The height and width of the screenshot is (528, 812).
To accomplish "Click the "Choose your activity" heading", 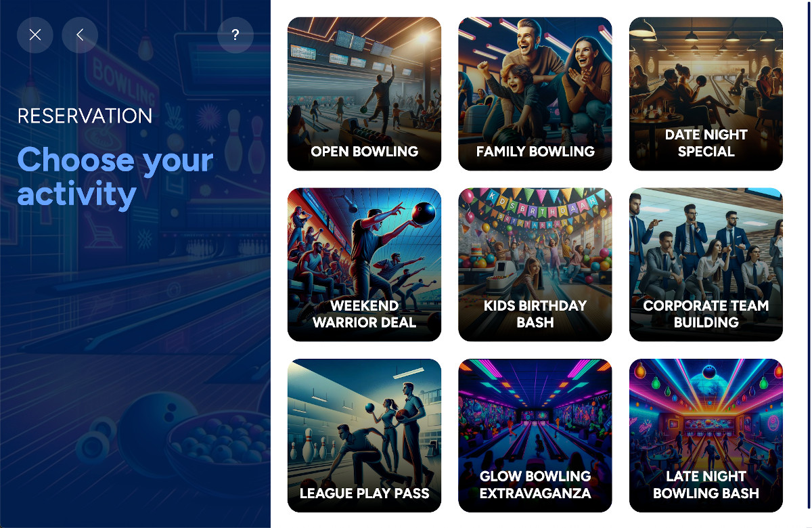I will point(115,177).
